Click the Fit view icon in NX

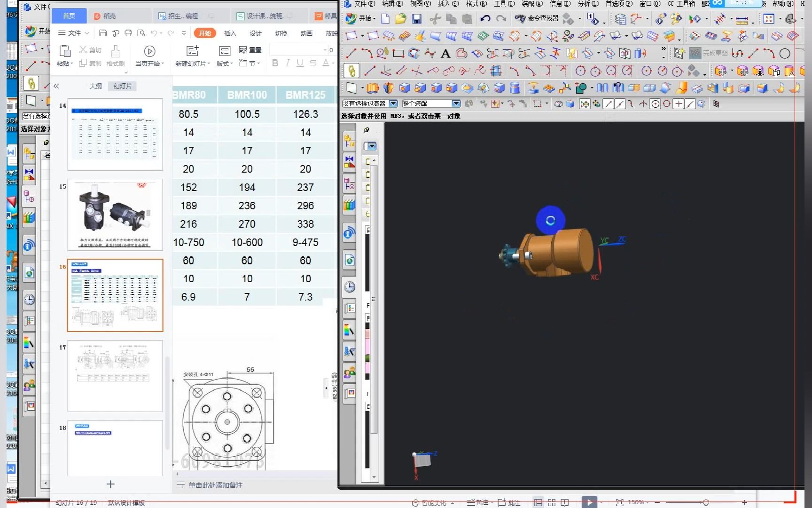coord(769,19)
